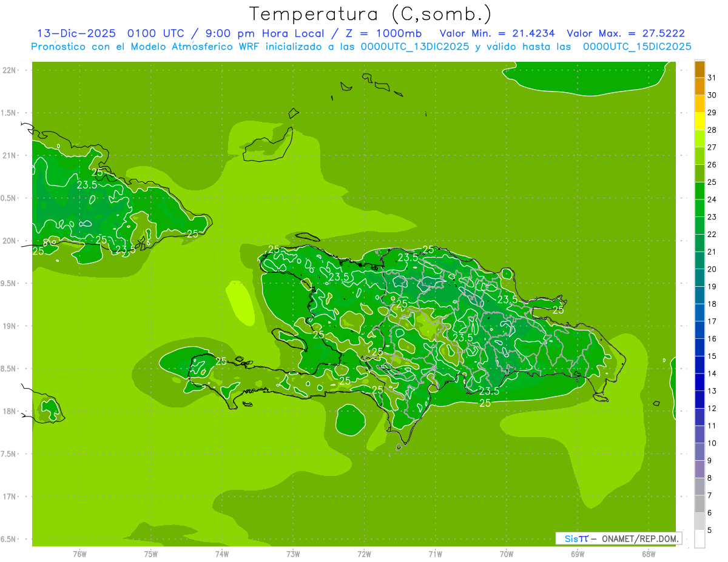
Task: Click the '74W' longitude axis label
Action: (222, 554)
